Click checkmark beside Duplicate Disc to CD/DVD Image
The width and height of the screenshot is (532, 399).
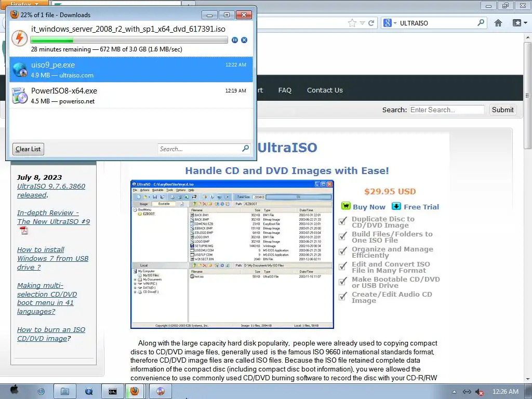[x=343, y=221]
